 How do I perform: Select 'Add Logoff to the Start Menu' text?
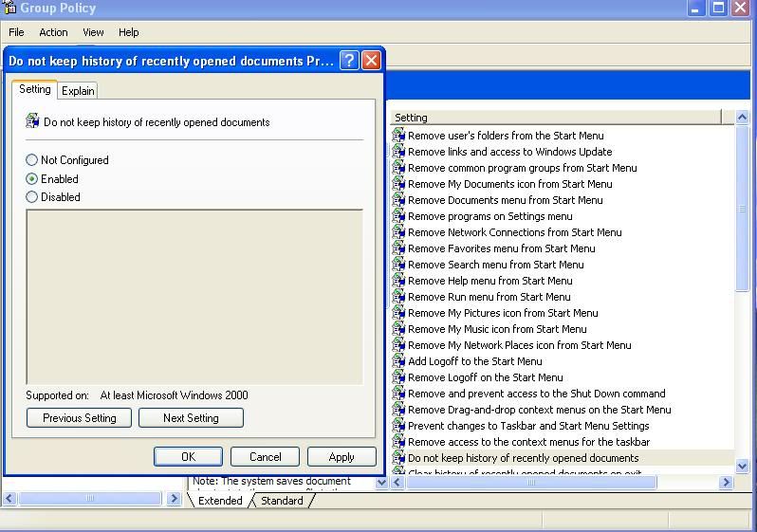475,360
